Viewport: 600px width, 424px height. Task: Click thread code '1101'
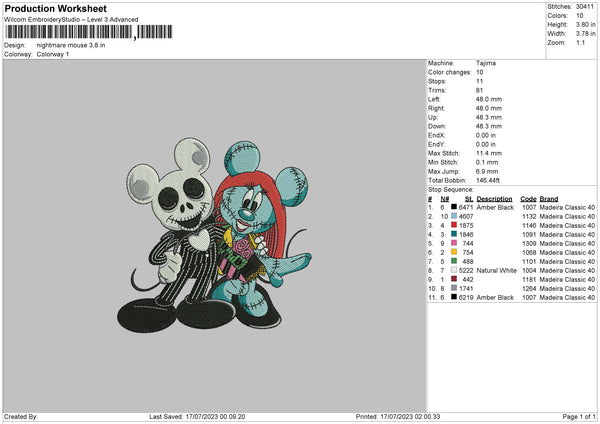click(529, 261)
